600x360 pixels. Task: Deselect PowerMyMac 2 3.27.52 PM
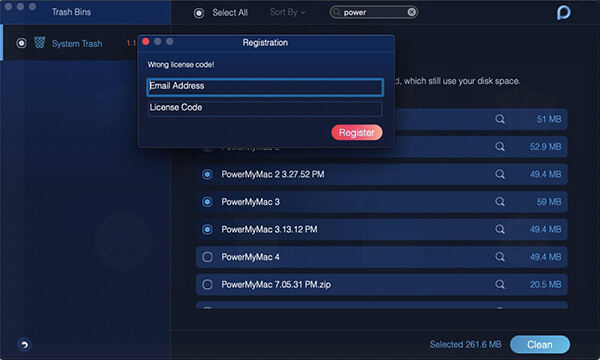click(x=207, y=174)
